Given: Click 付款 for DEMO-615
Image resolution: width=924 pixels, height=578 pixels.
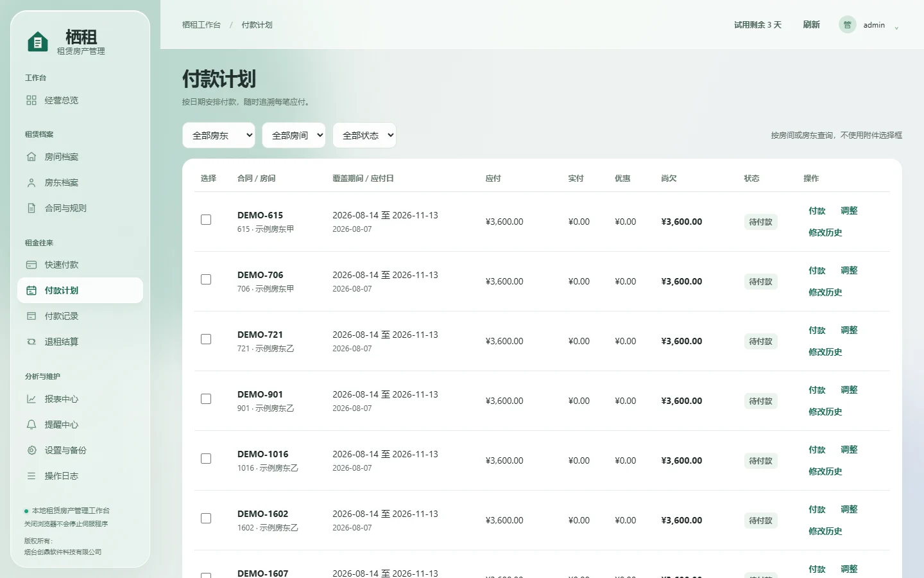Looking at the screenshot, I should coord(817,211).
